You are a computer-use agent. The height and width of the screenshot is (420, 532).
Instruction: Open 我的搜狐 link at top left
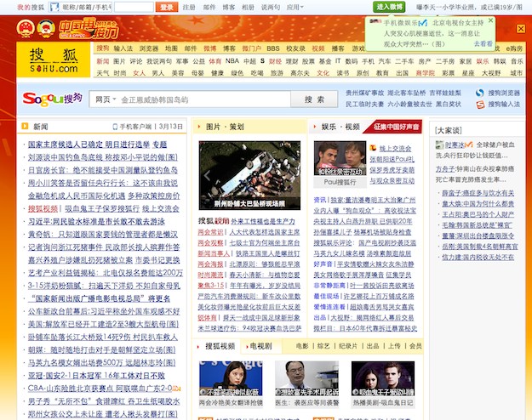tap(31, 7)
